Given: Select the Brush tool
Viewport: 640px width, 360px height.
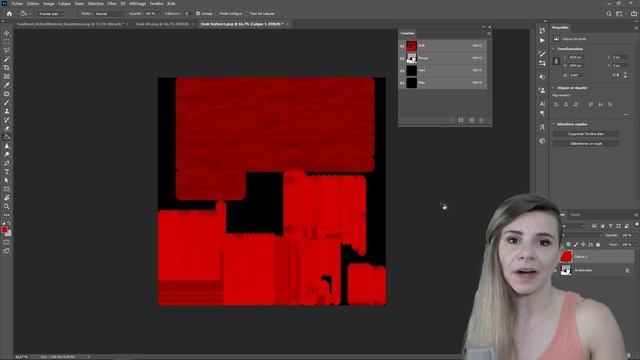Looking at the screenshot, I should [7, 102].
